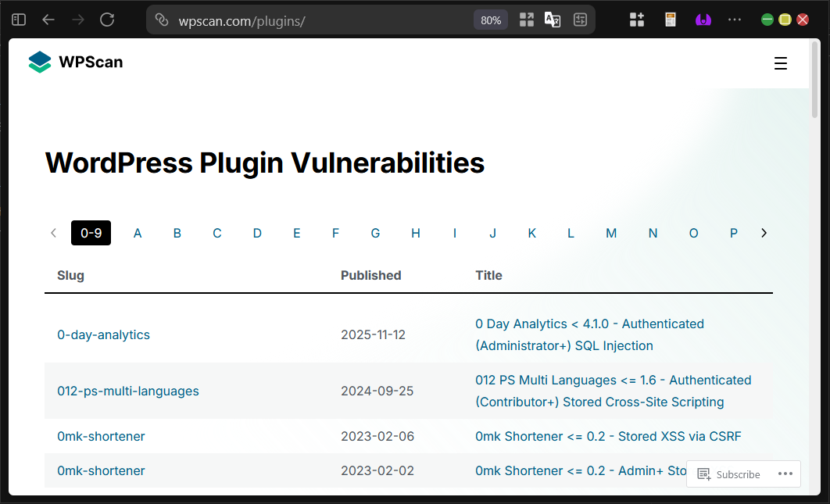Open the reader view icon
The width and height of the screenshot is (830, 504).
[580, 20]
